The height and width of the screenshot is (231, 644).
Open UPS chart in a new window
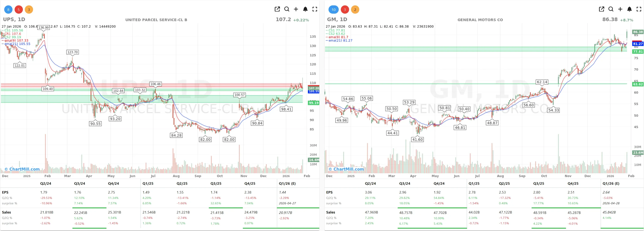pyautogui.click(x=277, y=9)
